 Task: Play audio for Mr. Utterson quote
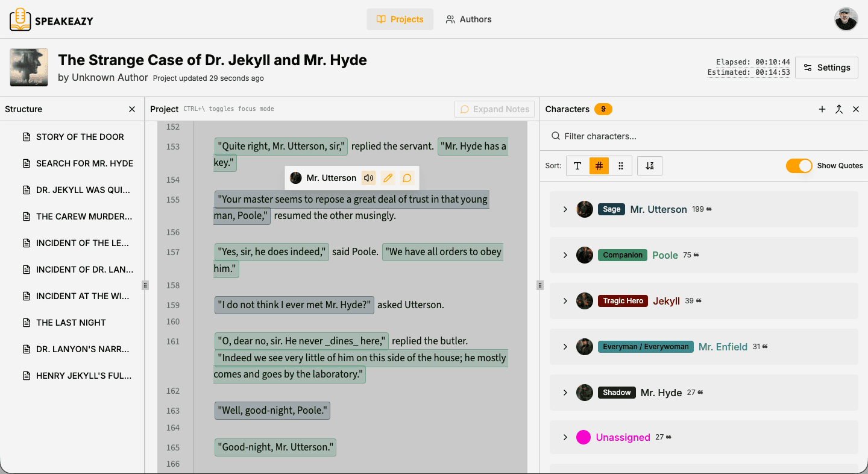368,178
